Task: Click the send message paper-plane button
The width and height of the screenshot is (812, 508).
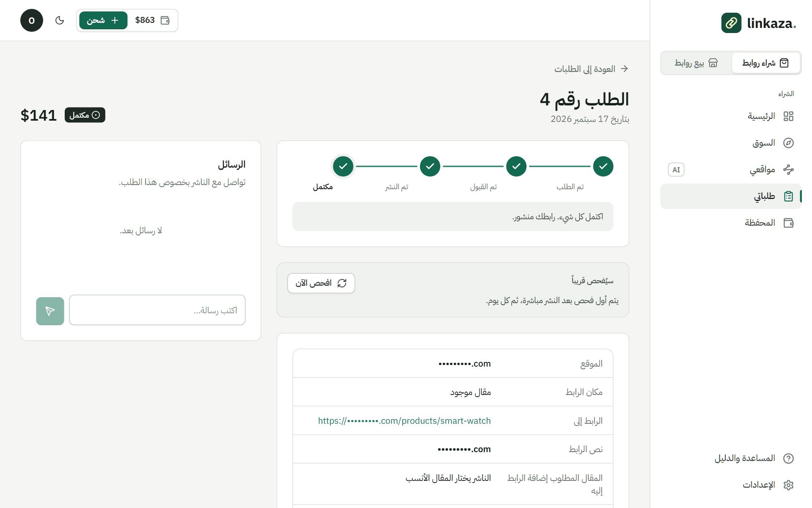Action: 50,311
